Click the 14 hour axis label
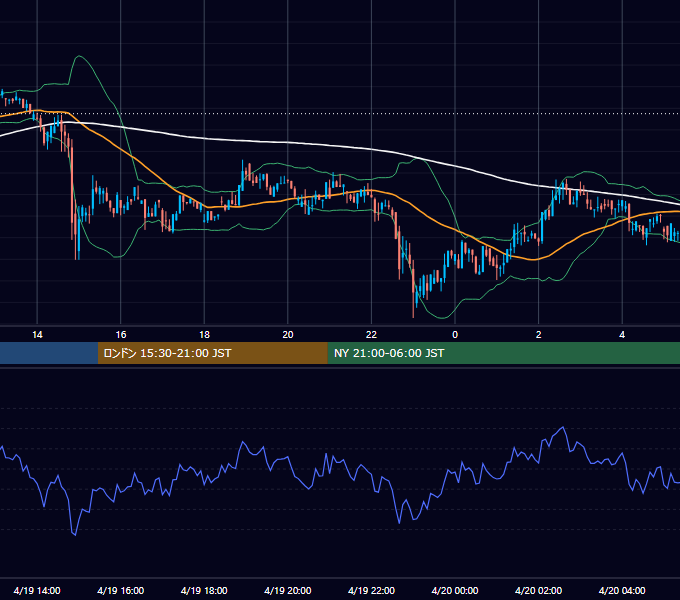 (x=37, y=335)
